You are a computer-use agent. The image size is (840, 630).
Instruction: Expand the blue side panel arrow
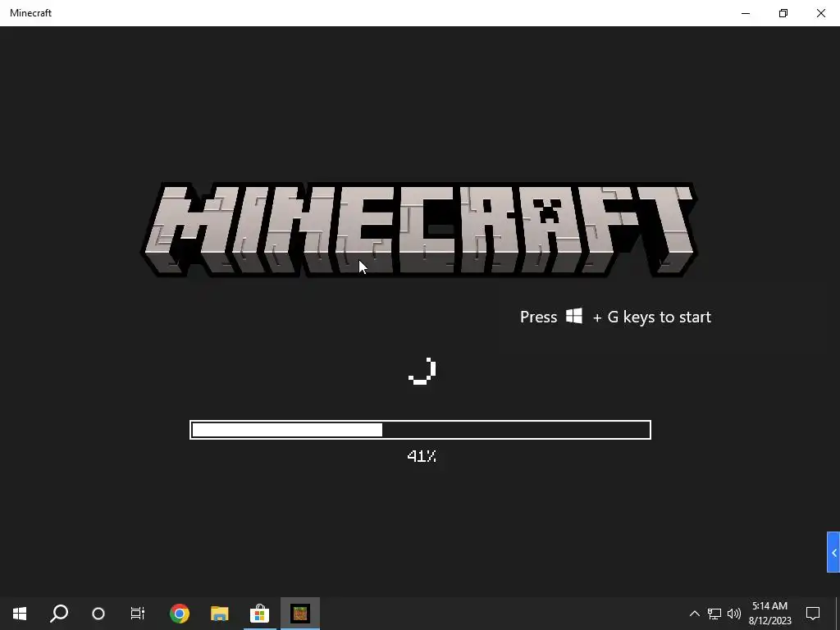click(x=833, y=552)
